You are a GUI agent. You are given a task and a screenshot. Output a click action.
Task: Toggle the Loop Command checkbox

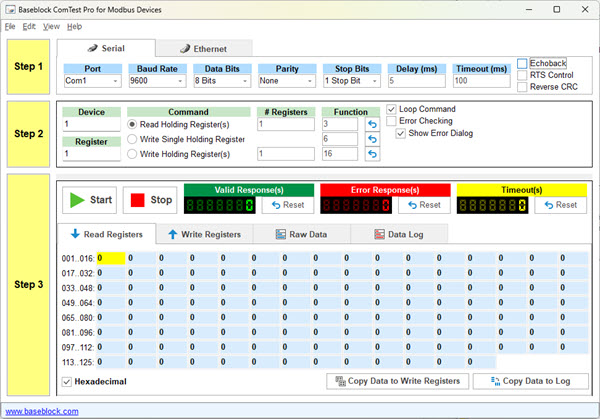point(392,109)
